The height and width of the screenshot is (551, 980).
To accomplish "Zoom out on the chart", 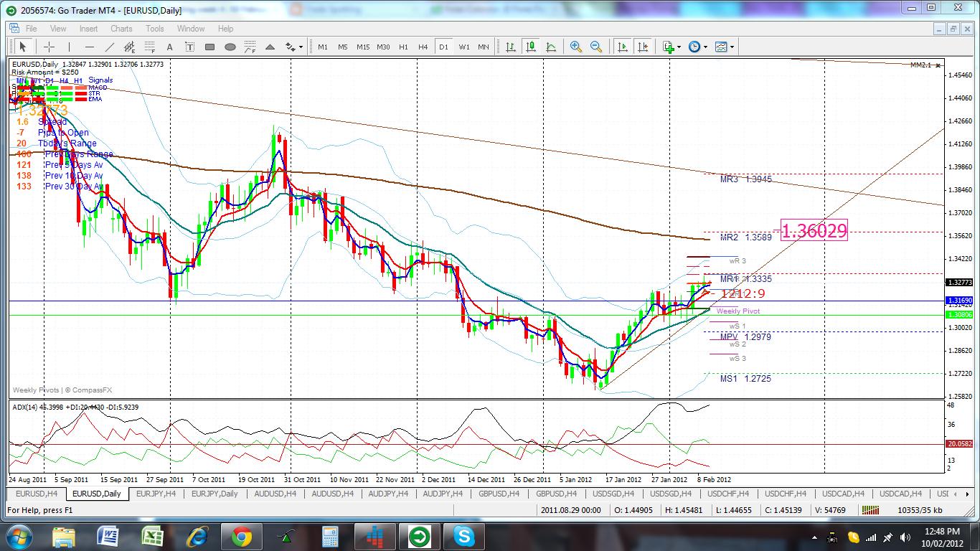I will click(x=595, y=47).
